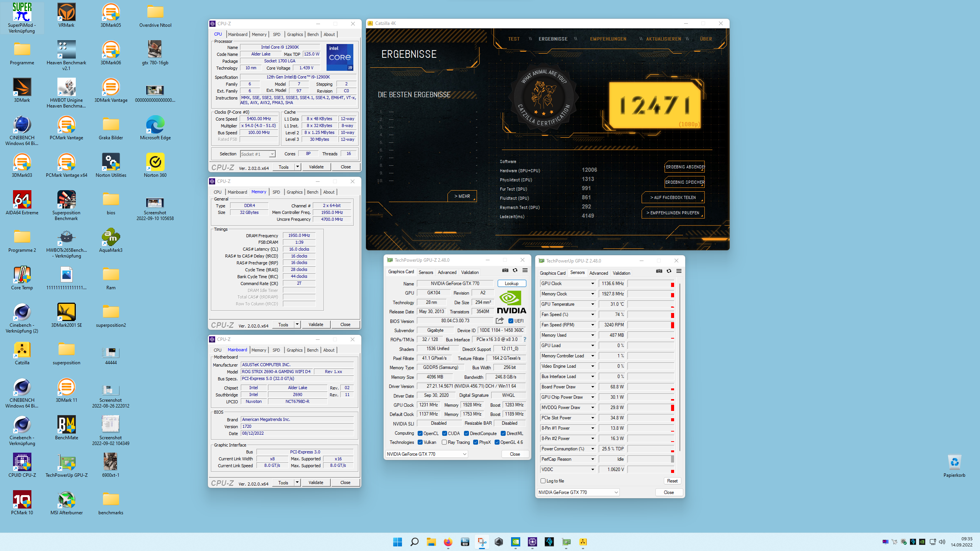Open hamburger menu in GPU-Z Sensors window
980x551 pixels.
(x=679, y=271)
